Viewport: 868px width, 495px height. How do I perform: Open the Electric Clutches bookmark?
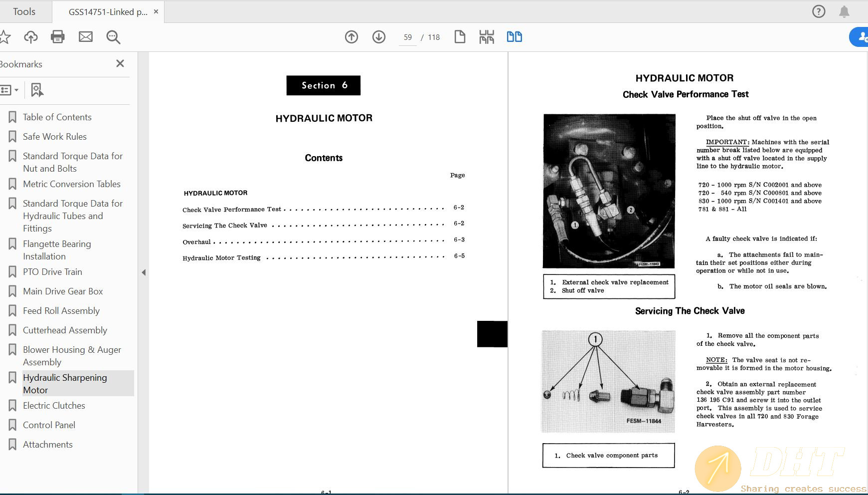pyautogui.click(x=54, y=406)
